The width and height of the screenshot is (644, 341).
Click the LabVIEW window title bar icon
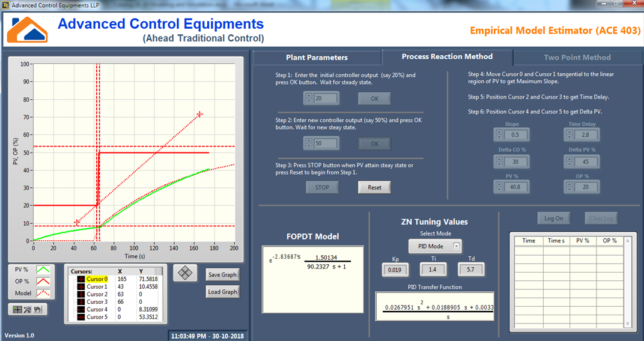[5, 5]
